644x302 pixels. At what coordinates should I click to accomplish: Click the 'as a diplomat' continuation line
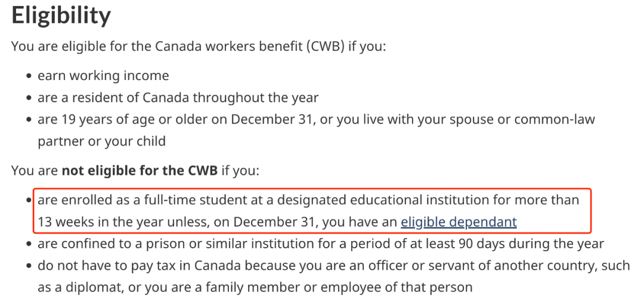[x=255, y=287]
